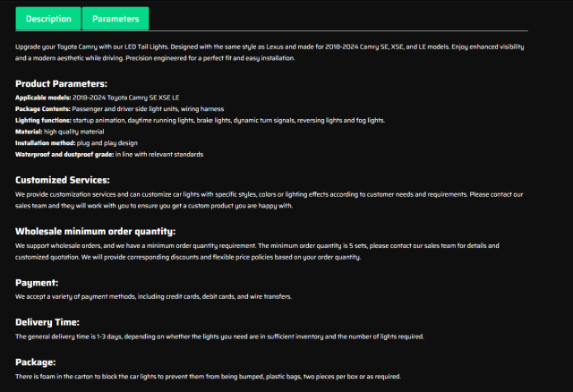Click the Product Parameters heading
573x392 pixels.
tap(61, 83)
